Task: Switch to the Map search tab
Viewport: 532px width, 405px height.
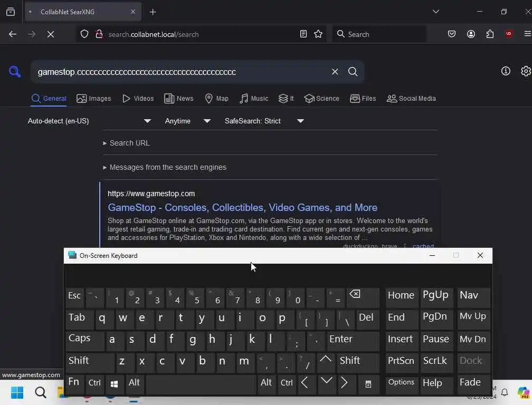Action: point(217,99)
